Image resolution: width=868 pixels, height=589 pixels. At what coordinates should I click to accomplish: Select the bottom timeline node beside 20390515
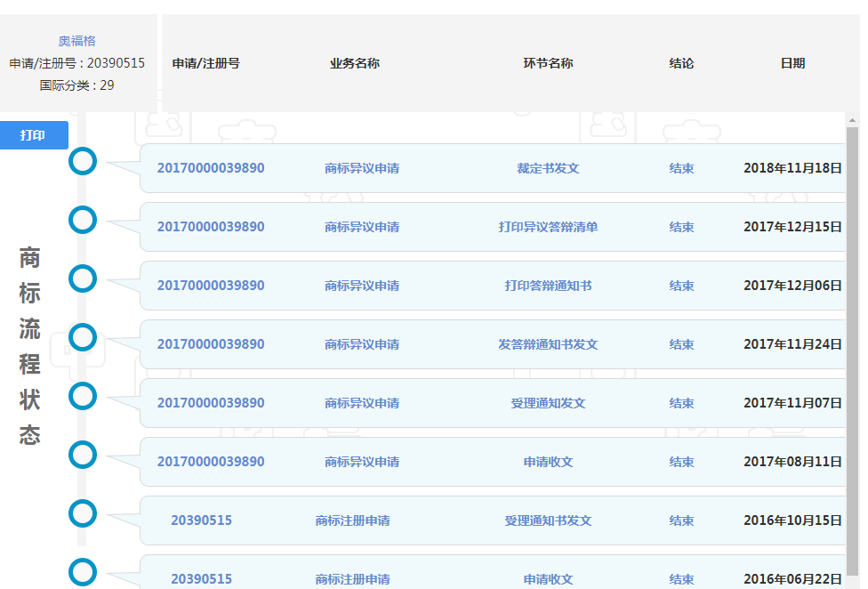point(82,572)
